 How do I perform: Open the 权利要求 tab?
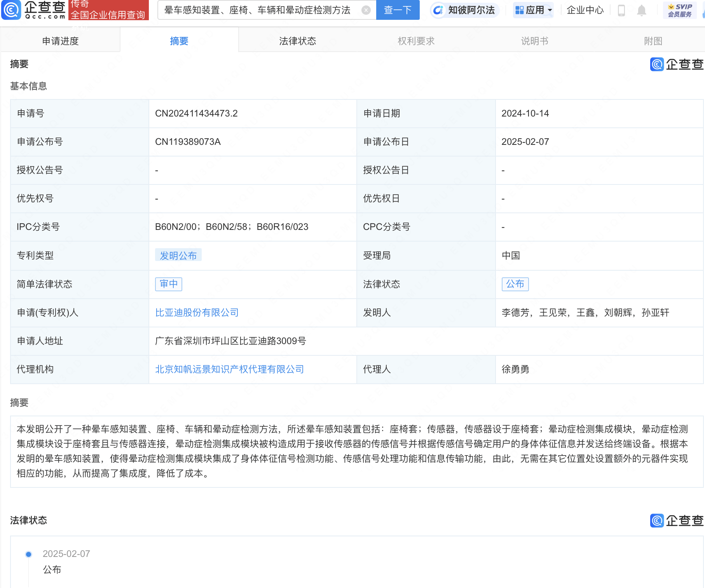416,41
